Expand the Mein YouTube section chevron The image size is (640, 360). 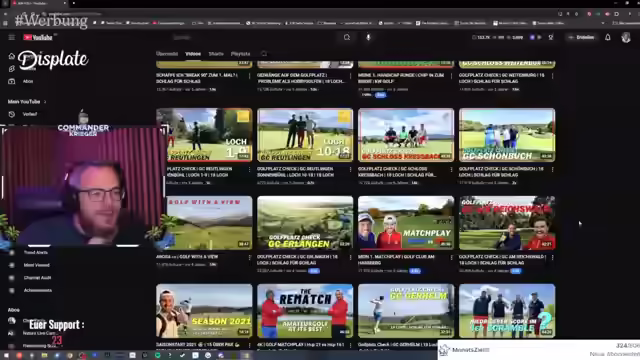click(45, 102)
